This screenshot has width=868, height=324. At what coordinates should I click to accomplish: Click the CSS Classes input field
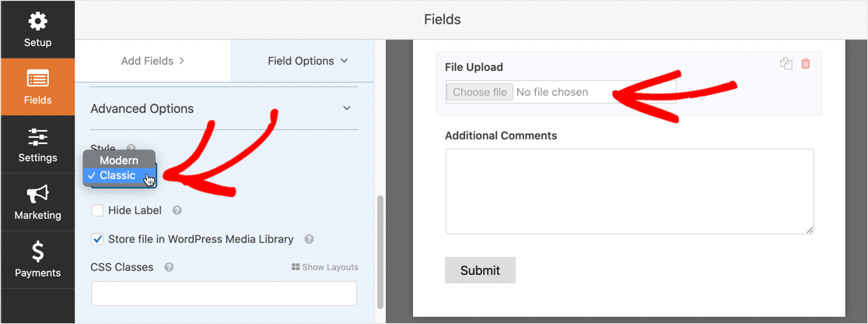tap(224, 294)
